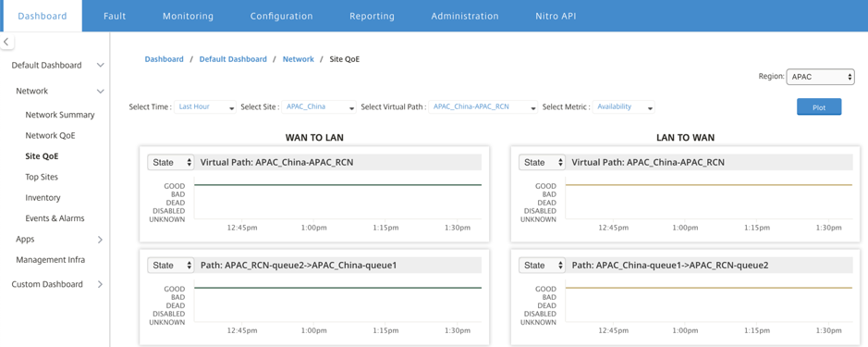Click the Plot button
This screenshot has height=347, width=868.
(819, 107)
